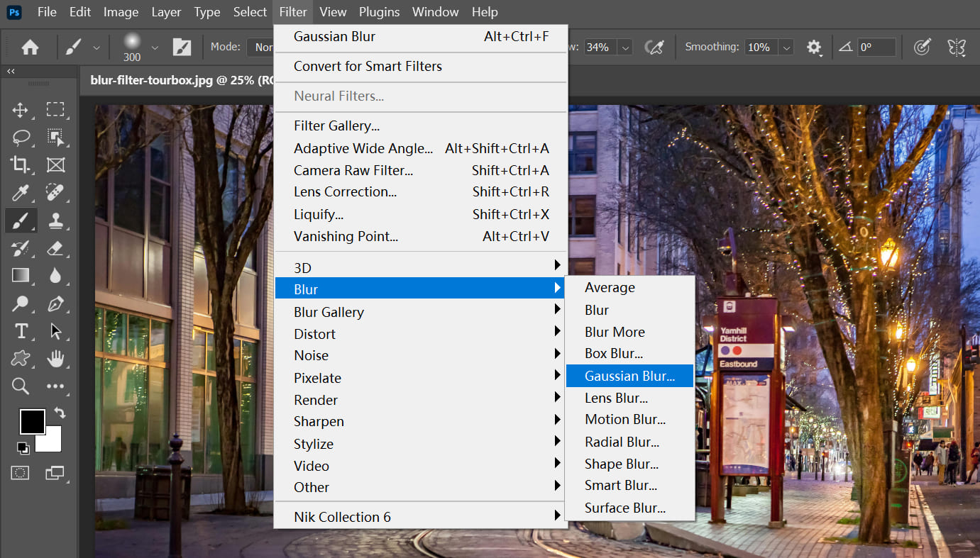Choose Gaussian Blur... in Blur submenu

point(629,376)
